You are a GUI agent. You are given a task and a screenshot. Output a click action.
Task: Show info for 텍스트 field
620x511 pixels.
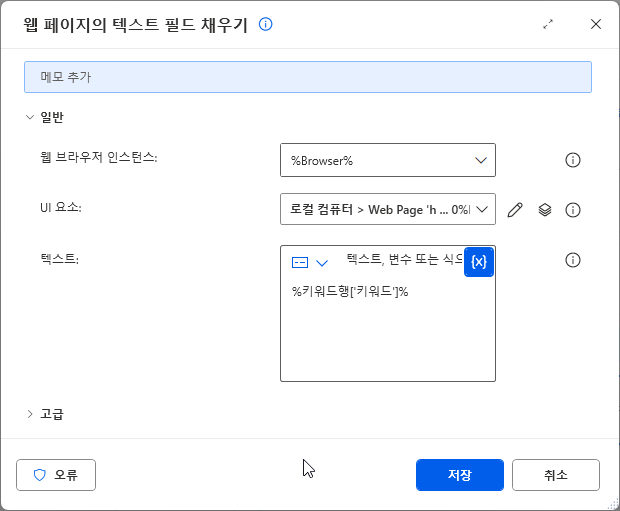[573, 260]
